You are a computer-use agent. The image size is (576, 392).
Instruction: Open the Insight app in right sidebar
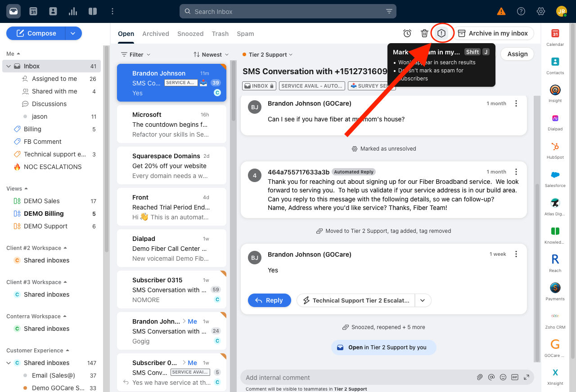[555, 94]
